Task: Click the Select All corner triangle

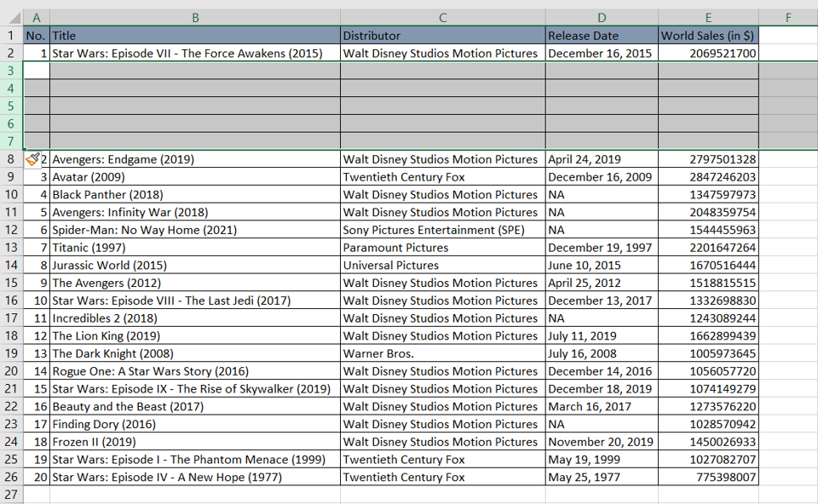Action: pyautogui.click(x=14, y=18)
